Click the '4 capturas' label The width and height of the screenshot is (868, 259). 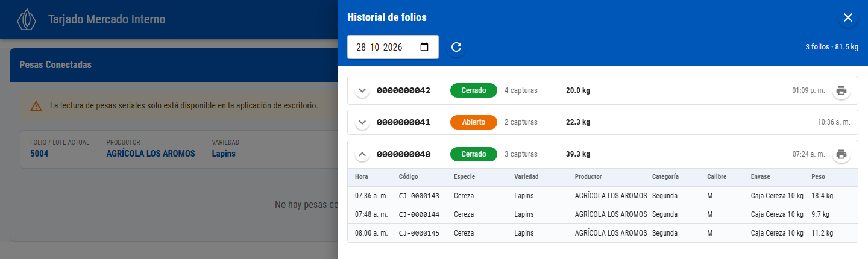coord(521,91)
